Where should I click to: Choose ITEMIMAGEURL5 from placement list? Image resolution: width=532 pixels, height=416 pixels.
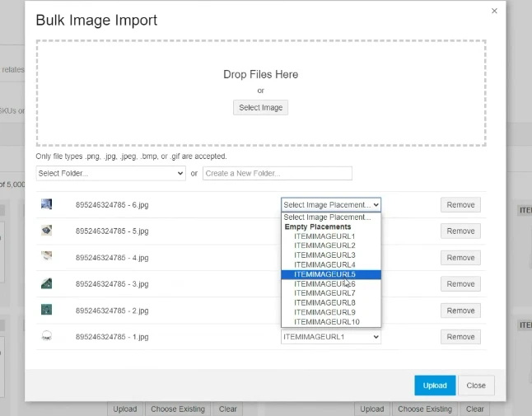[324, 274]
